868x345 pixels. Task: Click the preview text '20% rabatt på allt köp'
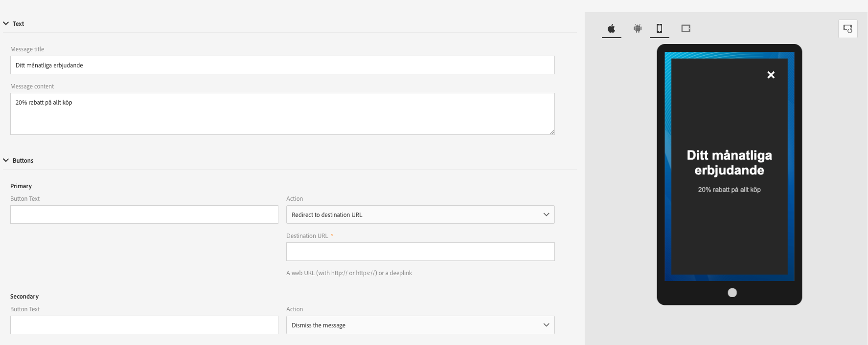tap(729, 190)
